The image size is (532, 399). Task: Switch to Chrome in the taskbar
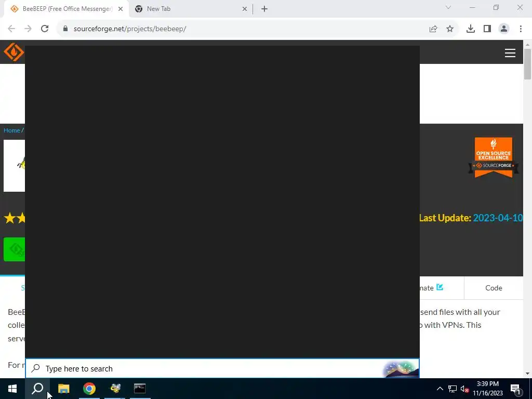[x=89, y=389]
